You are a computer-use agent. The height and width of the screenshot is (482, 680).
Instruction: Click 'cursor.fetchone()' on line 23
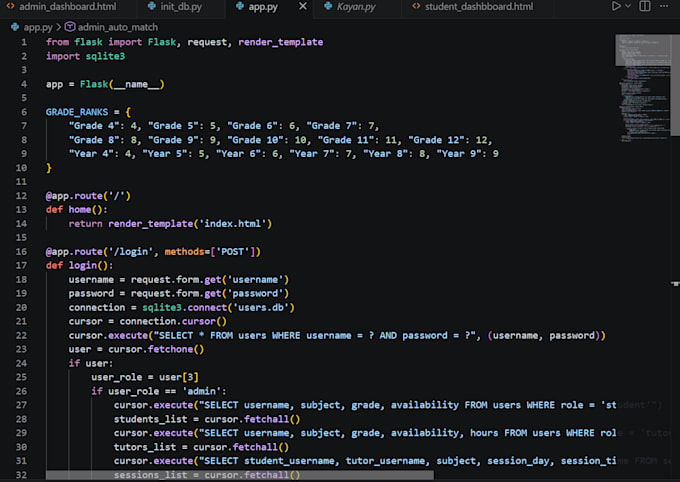(156, 349)
